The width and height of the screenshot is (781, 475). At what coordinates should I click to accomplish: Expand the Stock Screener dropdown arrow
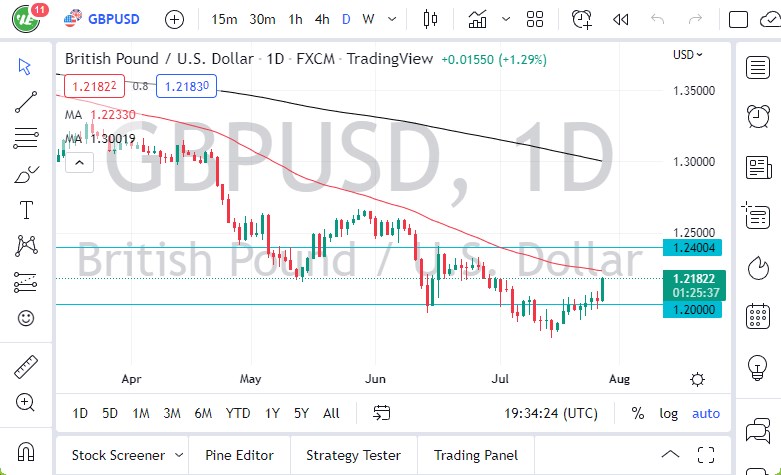178,455
